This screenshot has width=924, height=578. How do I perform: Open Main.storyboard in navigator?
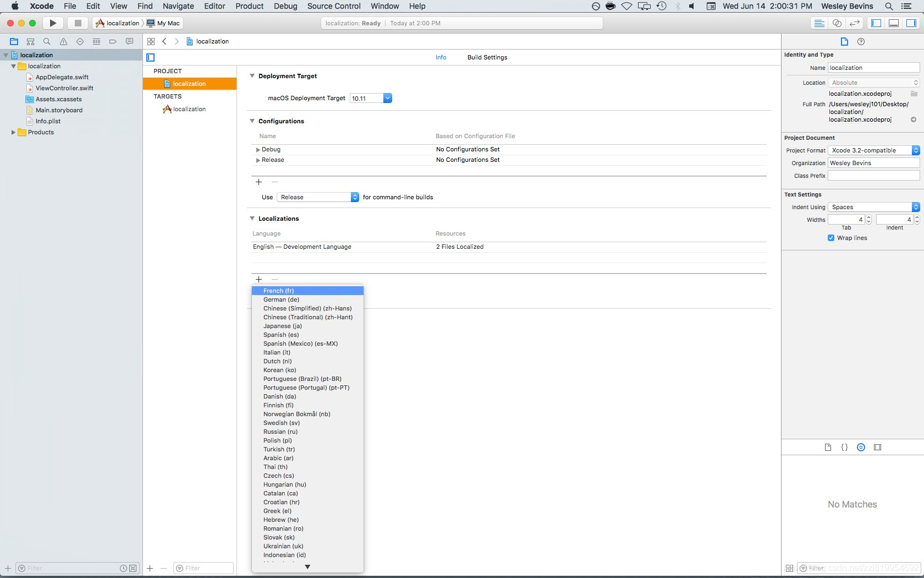point(59,110)
